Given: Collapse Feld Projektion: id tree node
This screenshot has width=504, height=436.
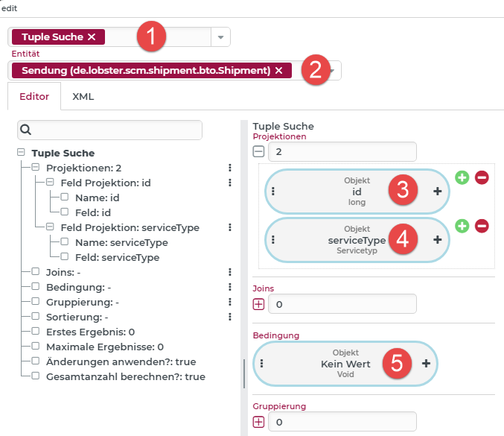Looking at the screenshot, I should pyautogui.click(x=50, y=183).
